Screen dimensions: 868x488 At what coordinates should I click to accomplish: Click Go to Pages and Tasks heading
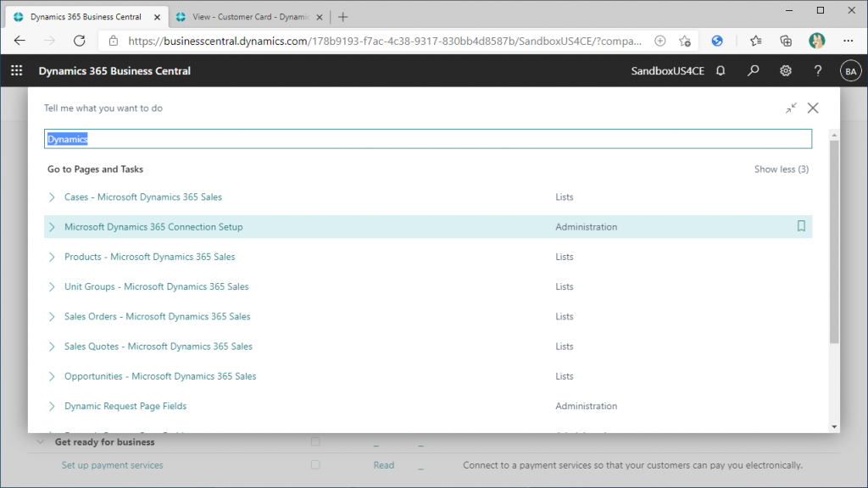[95, 169]
